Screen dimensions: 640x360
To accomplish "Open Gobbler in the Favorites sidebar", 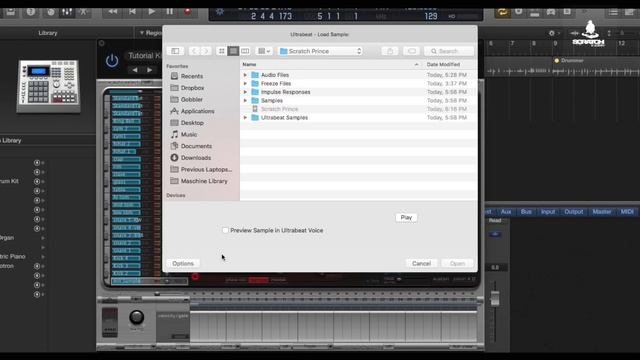I will coord(191,100).
